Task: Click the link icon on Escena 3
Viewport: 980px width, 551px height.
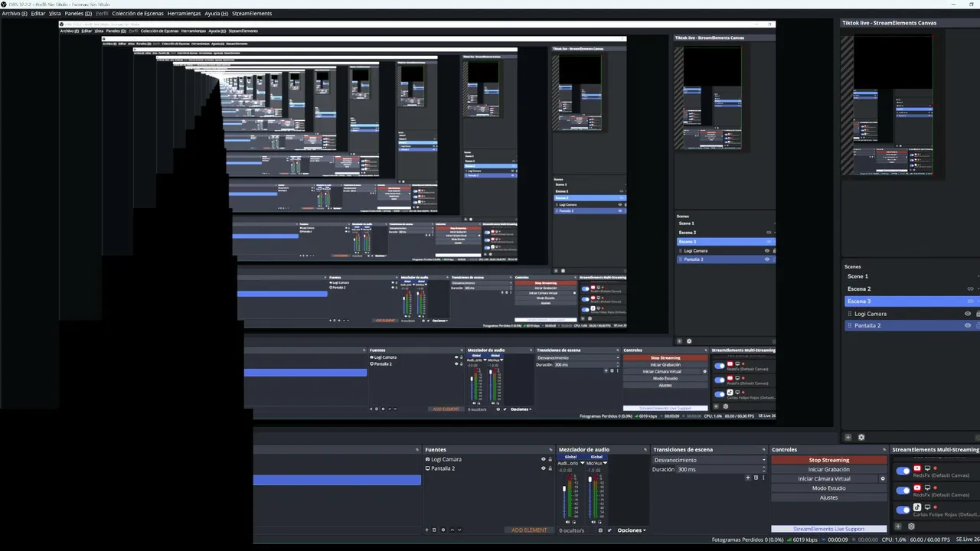Action: click(971, 302)
